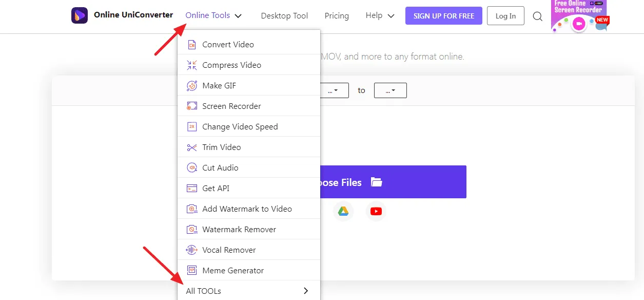
Task: Select Convert Video menu entry
Action: point(249,44)
